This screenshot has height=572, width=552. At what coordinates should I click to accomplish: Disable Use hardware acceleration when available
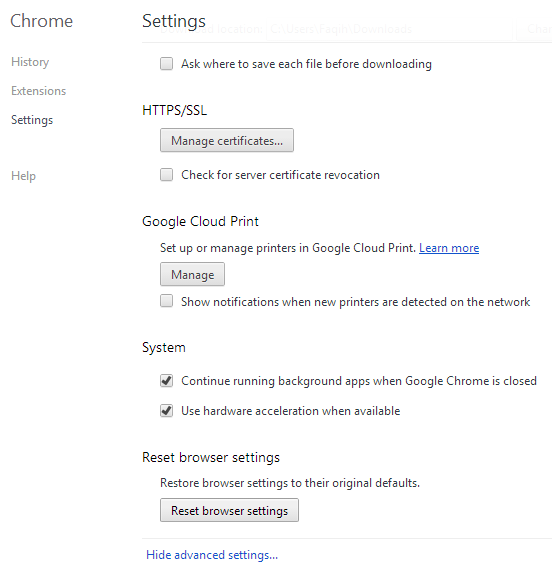coord(166,411)
